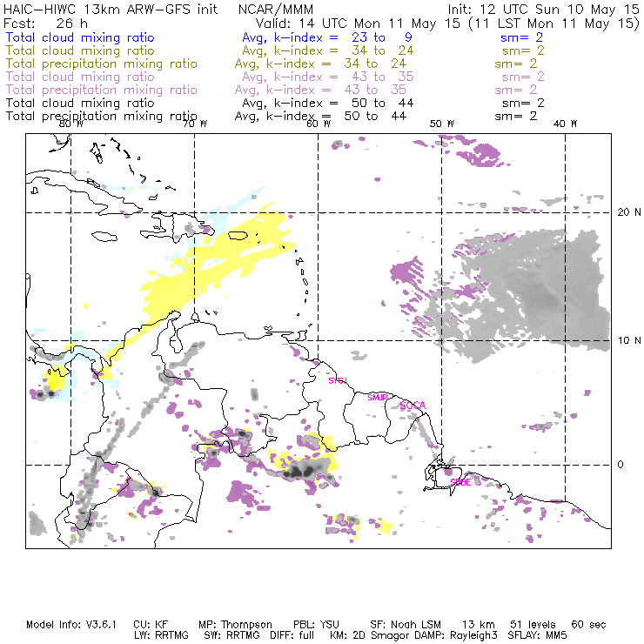Click the "80 W" longitude label
The height and width of the screenshot is (644, 644).
click(71, 124)
